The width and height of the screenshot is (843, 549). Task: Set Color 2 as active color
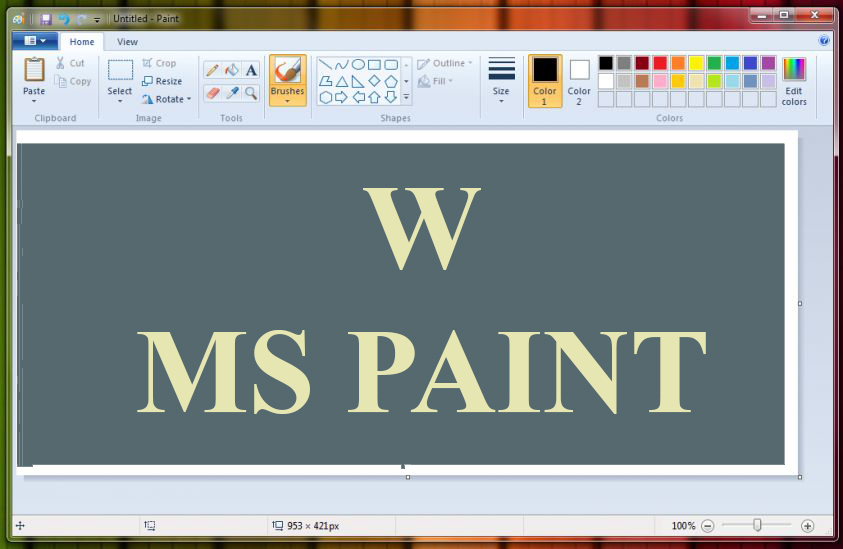580,81
